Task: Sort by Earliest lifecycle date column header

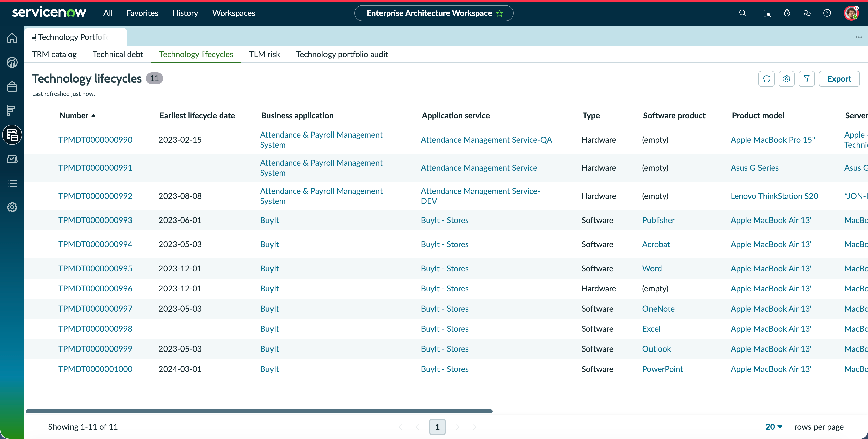Action: coord(197,115)
